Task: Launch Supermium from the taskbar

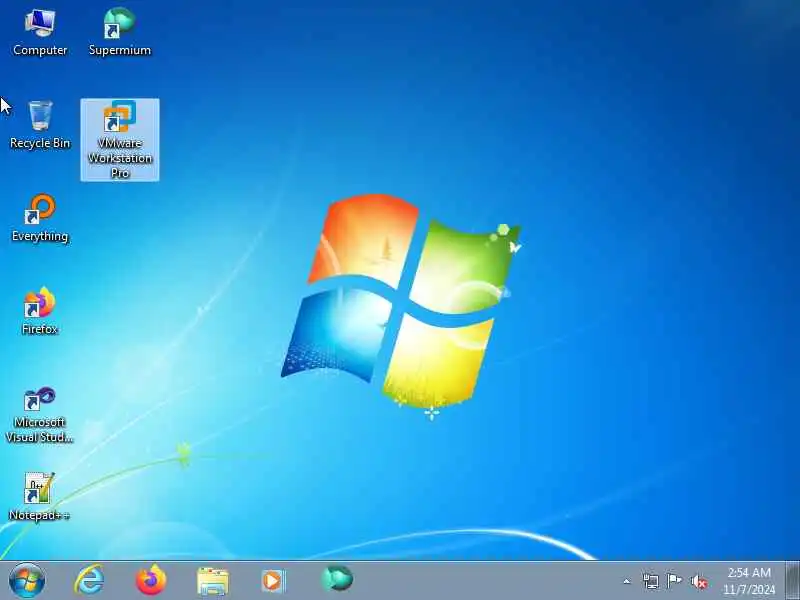Action: click(x=337, y=579)
